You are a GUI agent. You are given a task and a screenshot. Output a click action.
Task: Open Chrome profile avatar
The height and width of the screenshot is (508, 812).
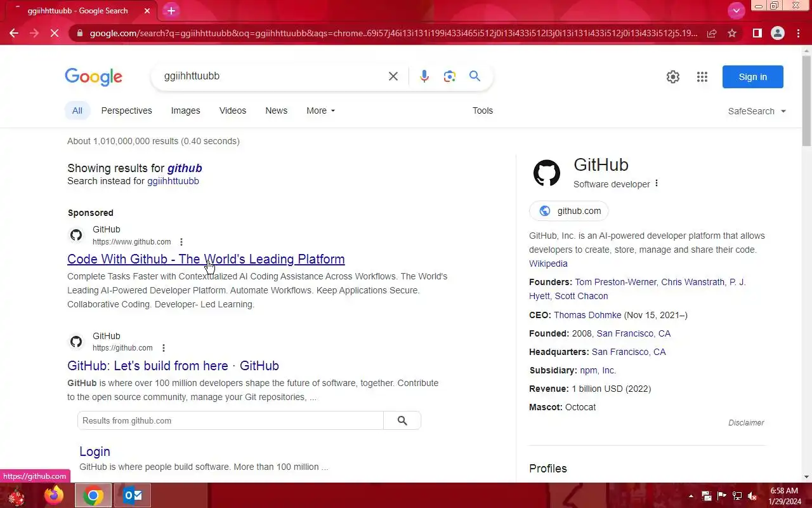coord(778,33)
